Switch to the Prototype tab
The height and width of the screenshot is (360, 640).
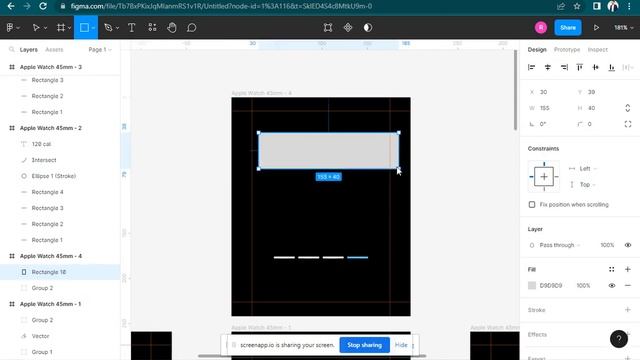(x=567, y=49)
